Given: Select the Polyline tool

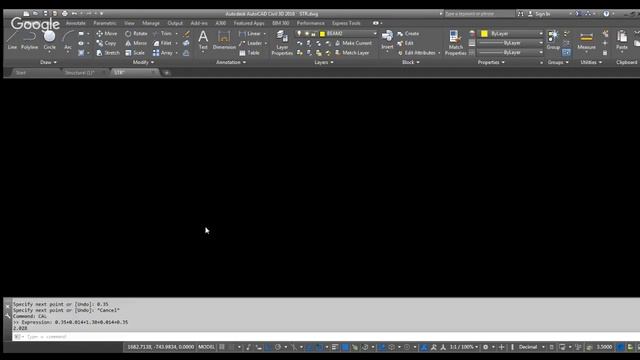Looking at the screenshot, I should tap(29, 41).
